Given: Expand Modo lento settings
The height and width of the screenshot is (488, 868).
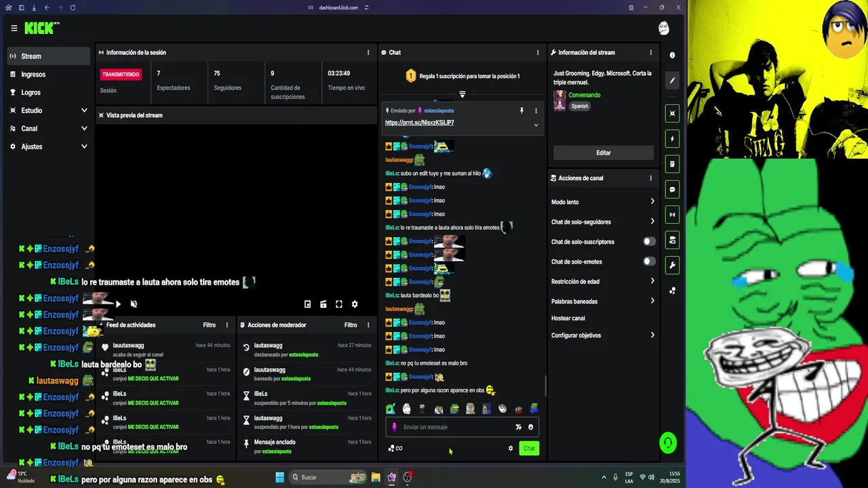Looking at the screenshot, I should point(603,202).
